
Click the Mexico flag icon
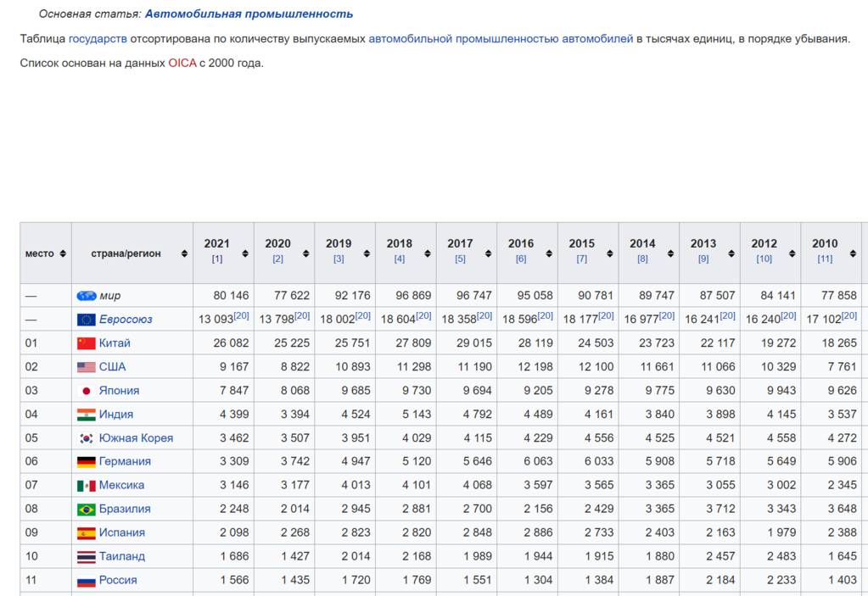(x=87, y=486)
